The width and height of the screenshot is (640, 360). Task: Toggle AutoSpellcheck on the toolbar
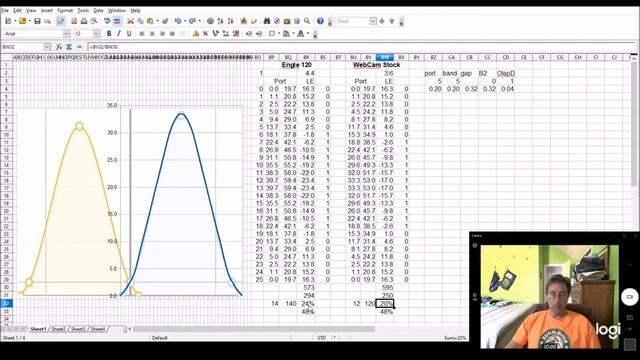(x=117, y=21)
